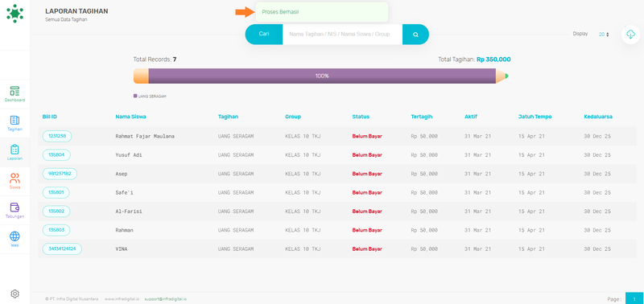Screen dimensions: 644x304
Task: Click Rp 50,000 in Rahman's row
Action: (424, 230)
